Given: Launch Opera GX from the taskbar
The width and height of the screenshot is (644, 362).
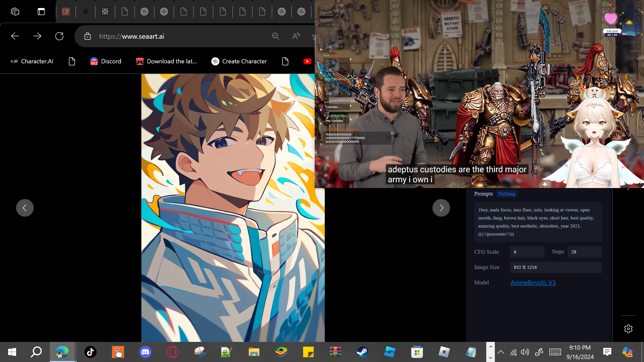Looking at the screenshot, I should pyautogui.click(x=172, y=352).
